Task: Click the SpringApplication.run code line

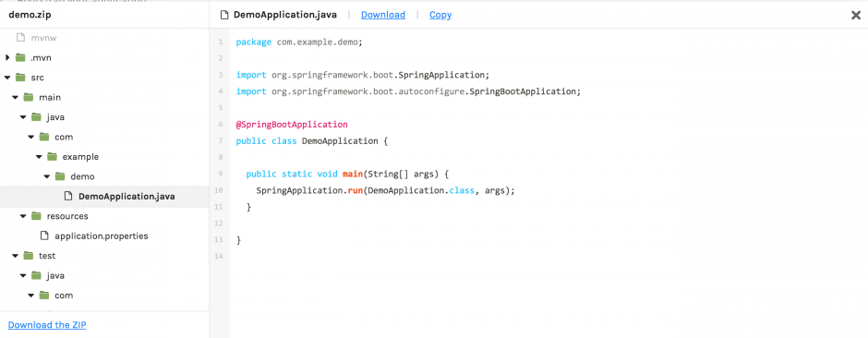Action: [385, 190]
